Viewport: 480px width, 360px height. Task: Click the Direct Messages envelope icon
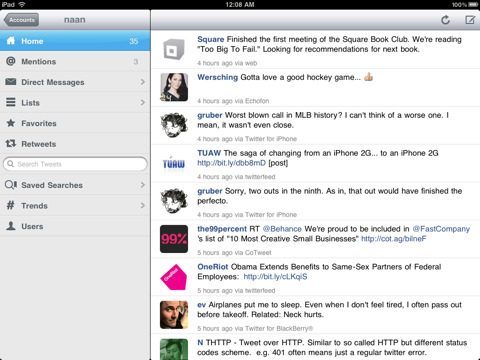[11, 82]
